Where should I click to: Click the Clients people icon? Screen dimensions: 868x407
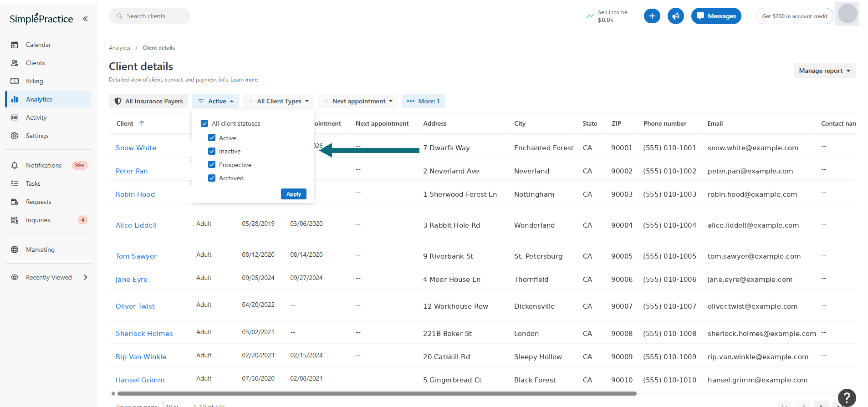[x=15, y=63]
